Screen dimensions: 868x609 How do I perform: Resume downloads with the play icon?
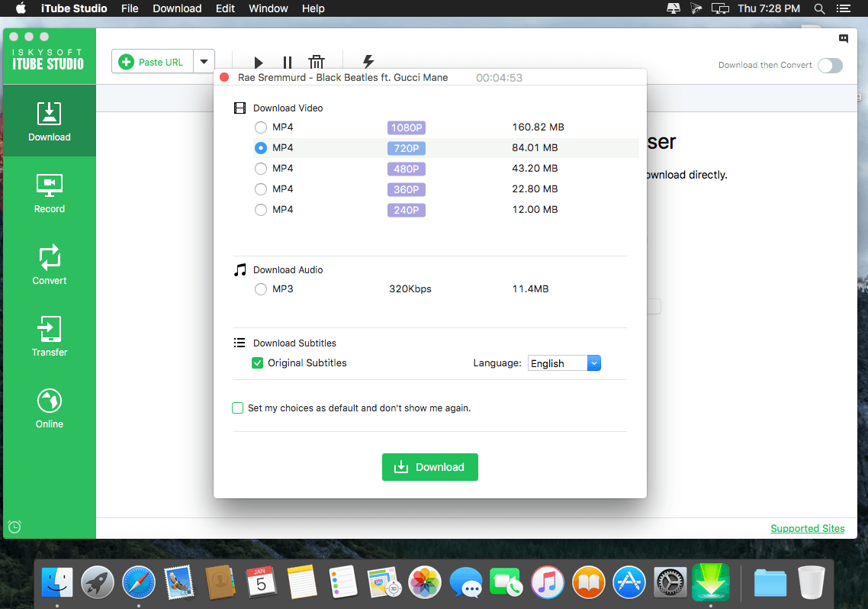[258, 62]
